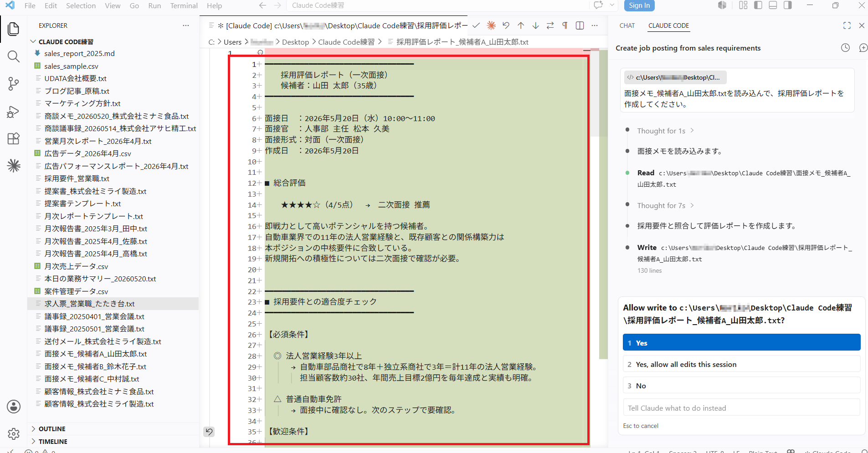Open the chat icon in title bar
This screenshot has height=453, width=868.
[598, 5]
